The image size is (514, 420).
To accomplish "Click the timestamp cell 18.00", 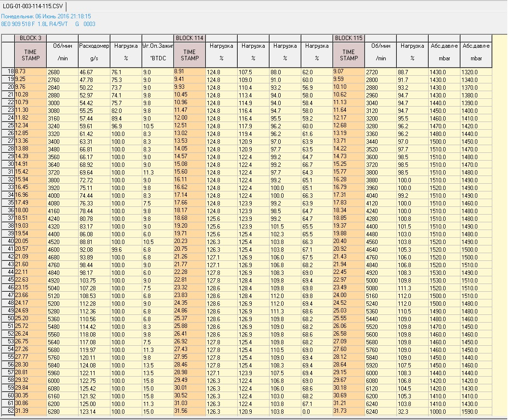I will (x=30, y=211).
